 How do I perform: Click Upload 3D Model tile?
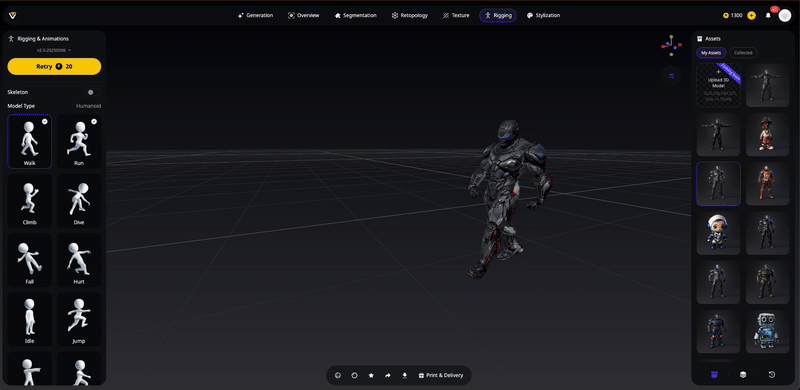[x=718, y=85]
